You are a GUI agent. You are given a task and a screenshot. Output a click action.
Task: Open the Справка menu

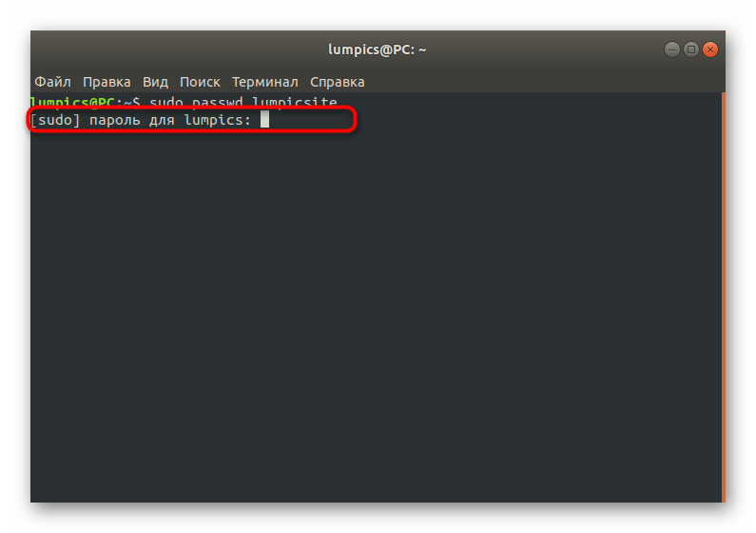tap(337, 82)
